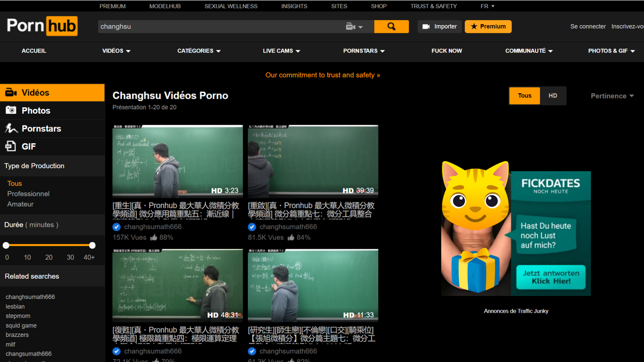Expand the LIVE CAMS navigation menu

click(282, 51)
